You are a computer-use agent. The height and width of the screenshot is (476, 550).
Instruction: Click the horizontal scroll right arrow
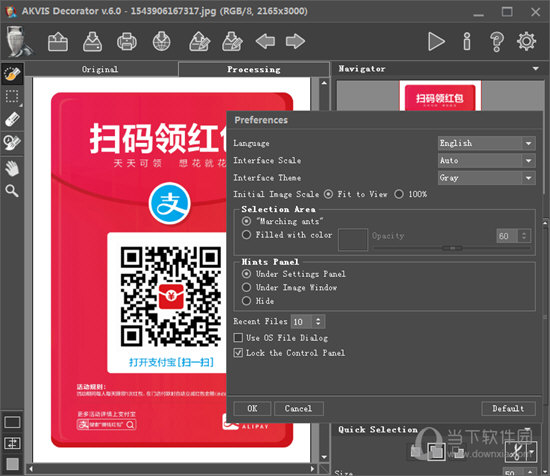pyautogui.click(x=312, y=469)
